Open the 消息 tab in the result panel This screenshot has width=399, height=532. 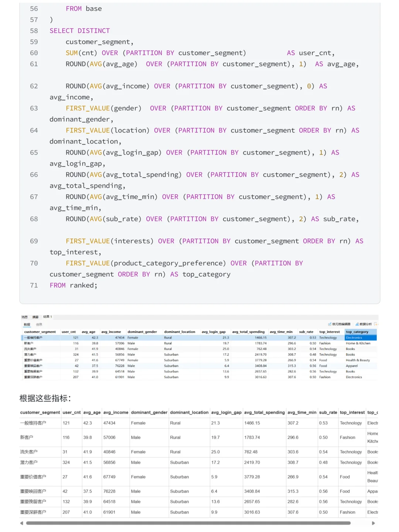tap(24, 317)
